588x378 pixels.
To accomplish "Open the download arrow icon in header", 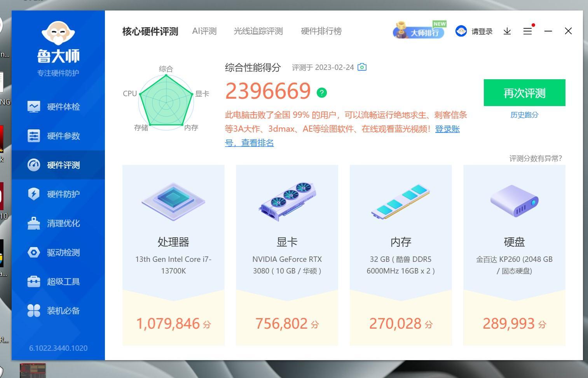I will (507, 31).
